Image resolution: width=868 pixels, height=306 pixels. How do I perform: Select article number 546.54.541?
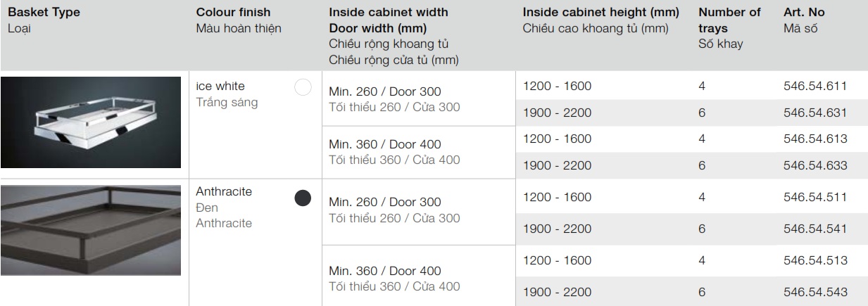point(814,229)
